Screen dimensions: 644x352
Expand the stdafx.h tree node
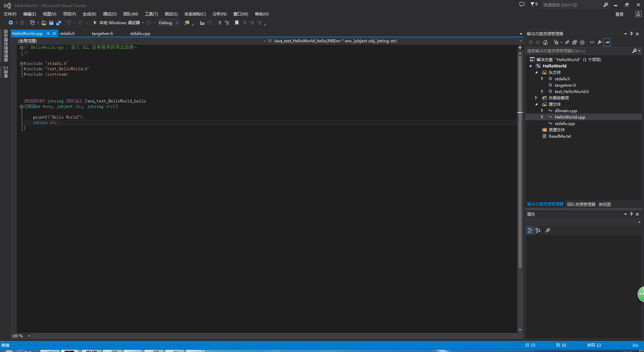coord(542,79)
